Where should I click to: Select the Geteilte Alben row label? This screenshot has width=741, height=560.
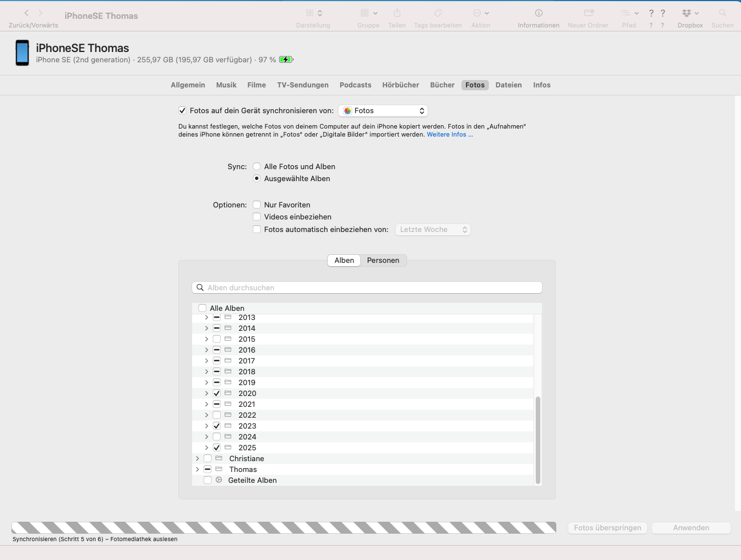(252, 481)
